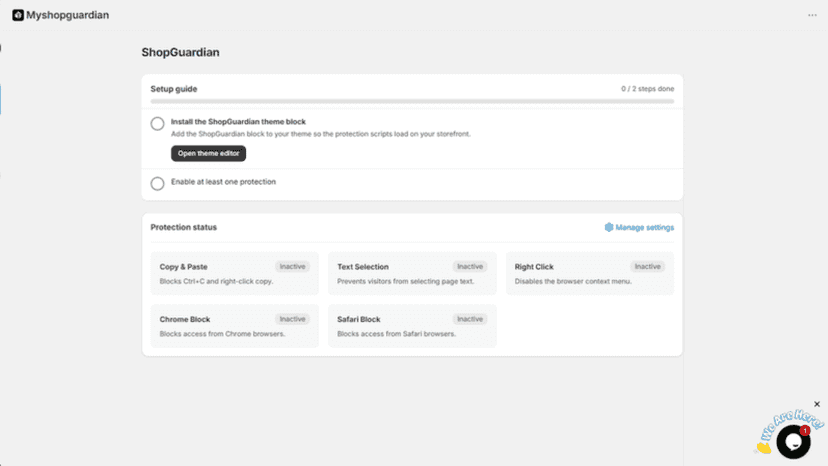
Task: Select the Text Selection protection card
Action: [412, 273]
